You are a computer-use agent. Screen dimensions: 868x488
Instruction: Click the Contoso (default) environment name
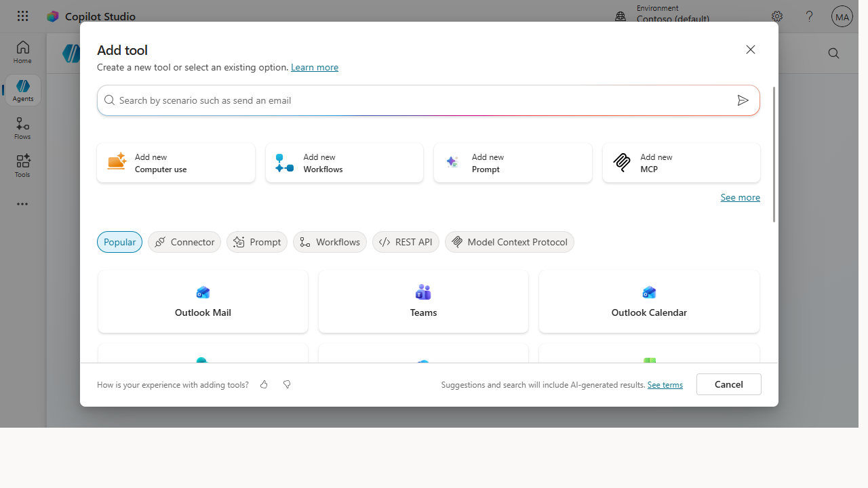coord(673,19)
